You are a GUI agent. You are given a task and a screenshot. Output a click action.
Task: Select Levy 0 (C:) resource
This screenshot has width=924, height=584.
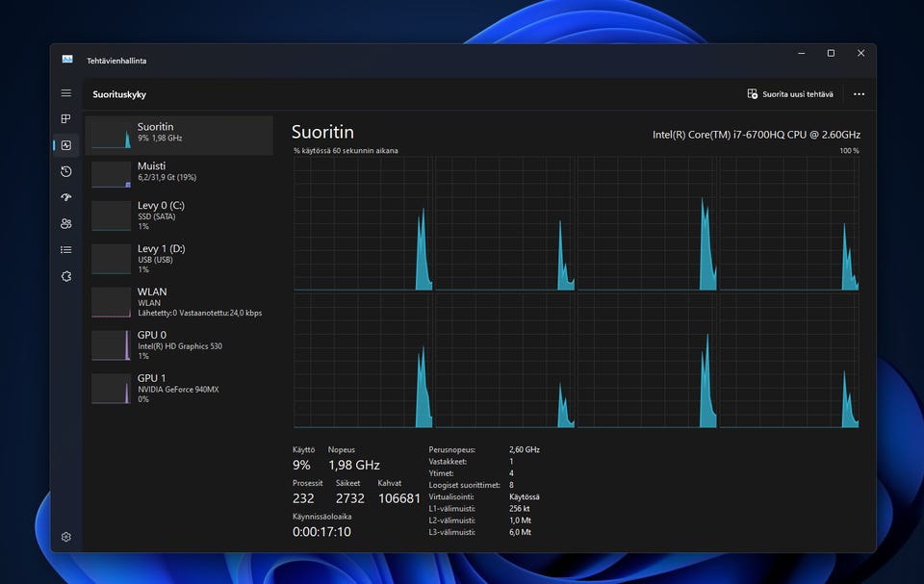coord(179,216)
